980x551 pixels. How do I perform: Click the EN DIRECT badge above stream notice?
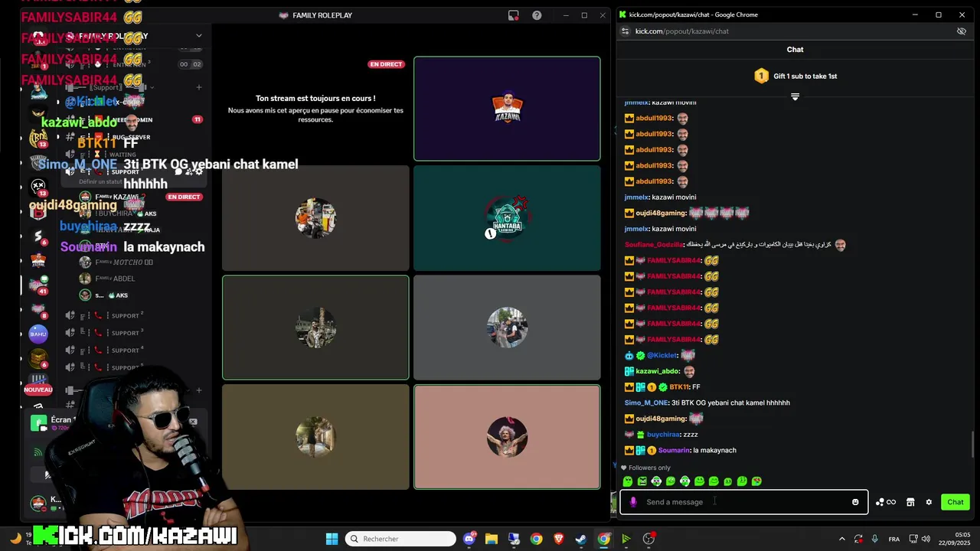[x=386, y=64]
